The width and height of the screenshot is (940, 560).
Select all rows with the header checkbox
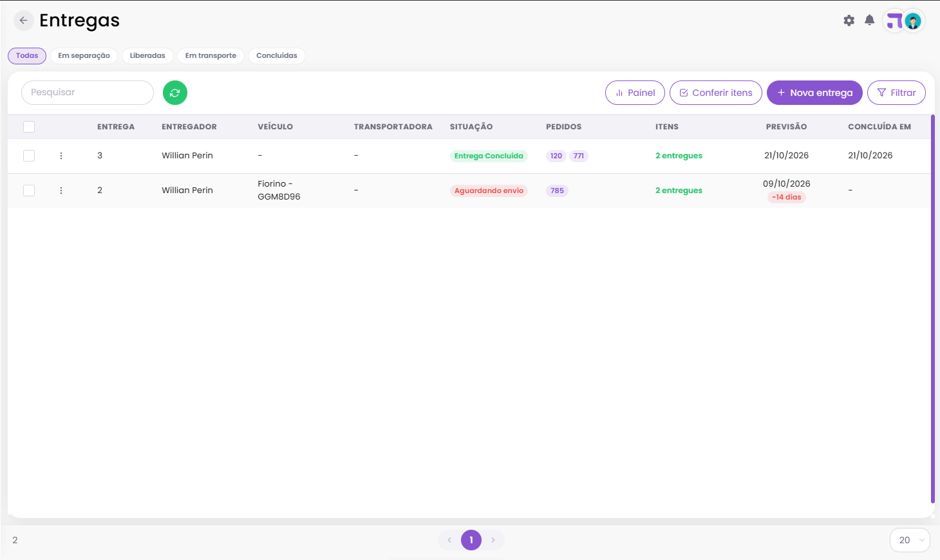coord(29,127)
